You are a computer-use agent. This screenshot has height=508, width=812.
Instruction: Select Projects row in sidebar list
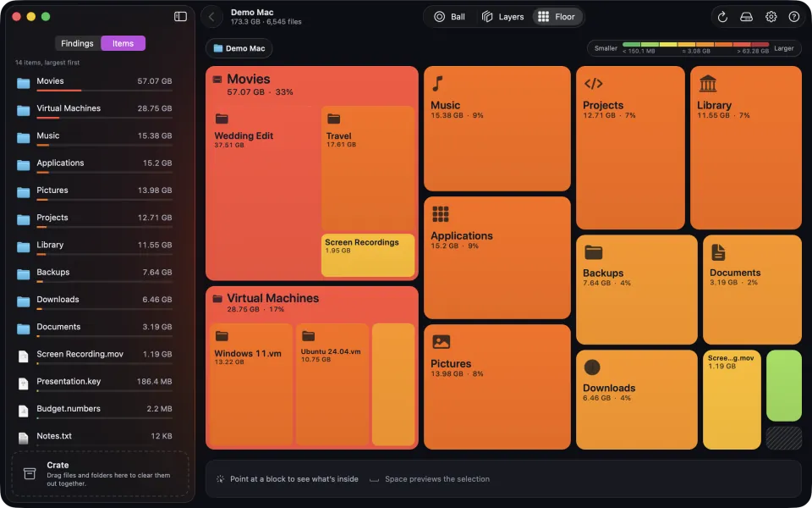pyautogui.click(x=94, y=220)
